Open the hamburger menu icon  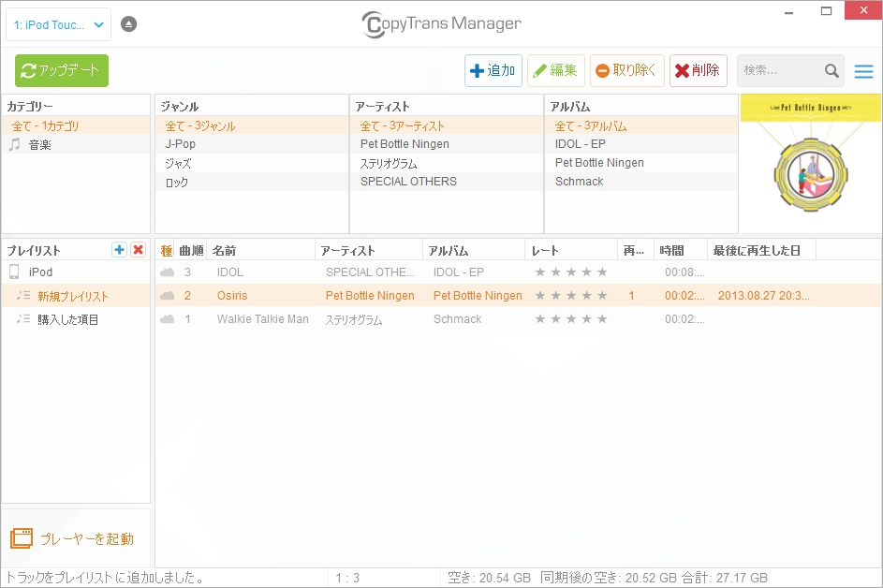click(863, 71)
